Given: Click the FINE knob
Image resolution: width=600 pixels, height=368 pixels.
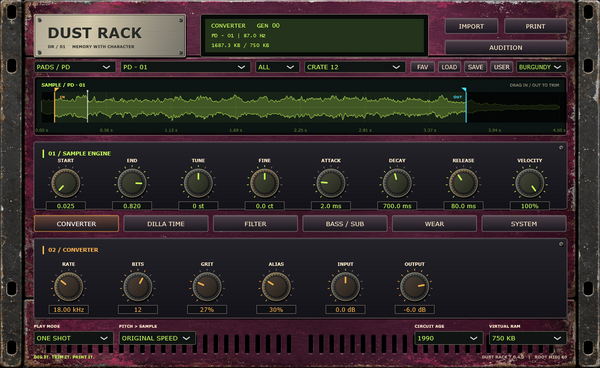Looking at the screenshot, I should pyautogui.click(x=264, y=183).
